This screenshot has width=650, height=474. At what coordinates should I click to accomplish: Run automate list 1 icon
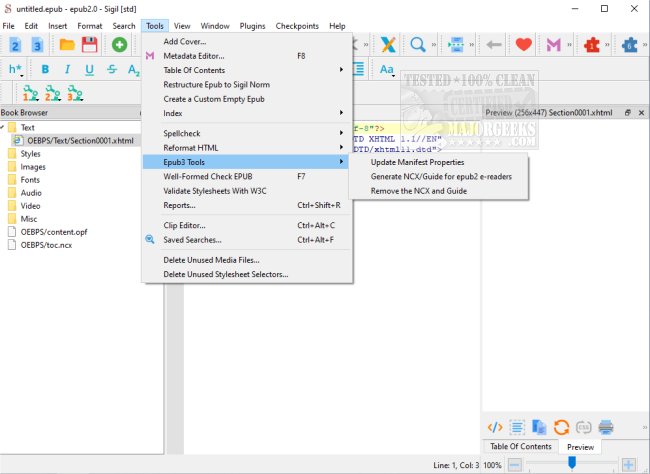31,93
